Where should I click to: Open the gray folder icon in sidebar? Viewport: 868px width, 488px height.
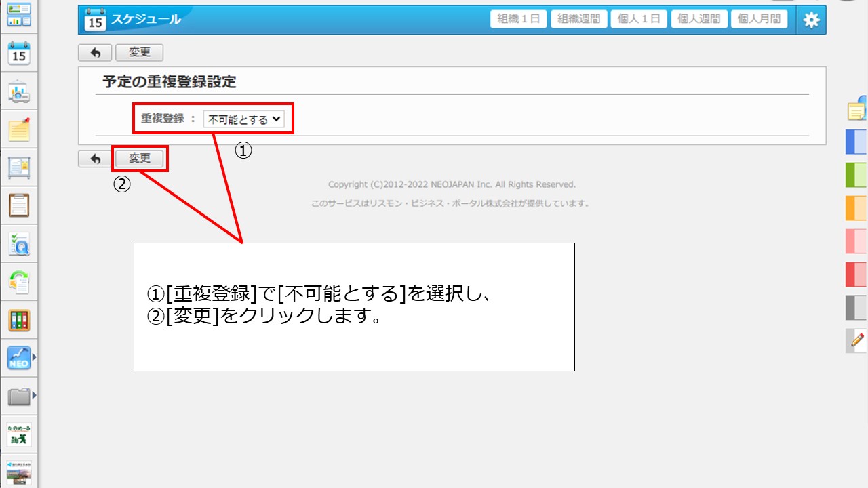pos(19,396)
